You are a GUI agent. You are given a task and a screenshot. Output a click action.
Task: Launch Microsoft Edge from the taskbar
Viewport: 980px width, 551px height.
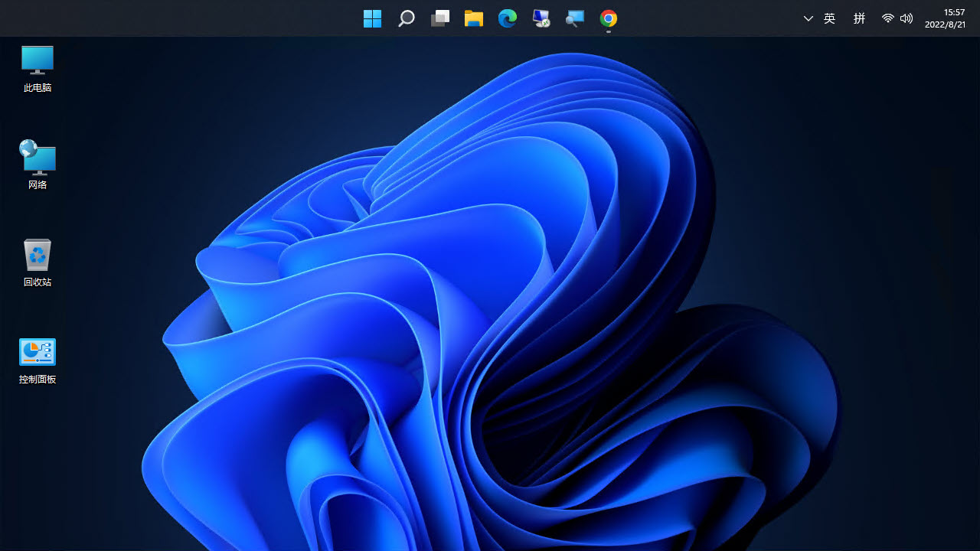point(508,18)
